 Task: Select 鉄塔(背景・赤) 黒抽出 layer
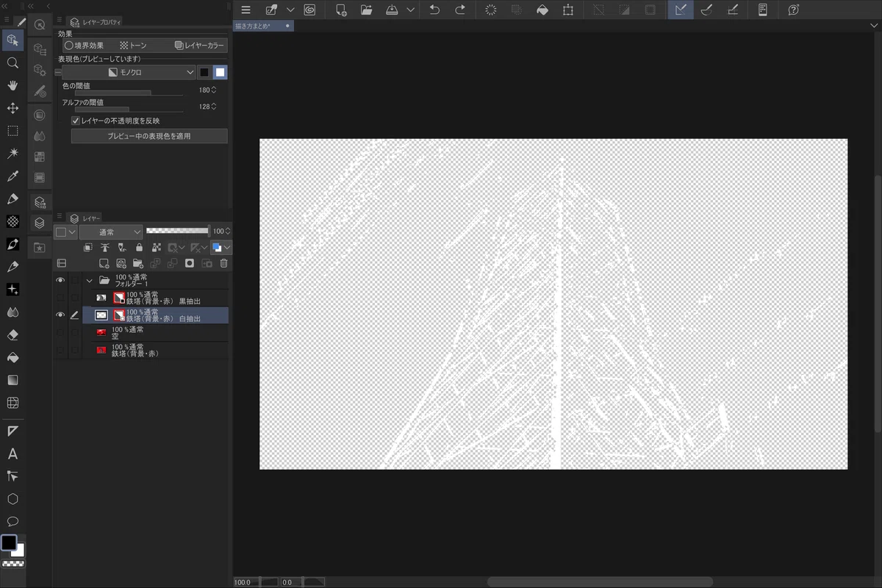156,298
